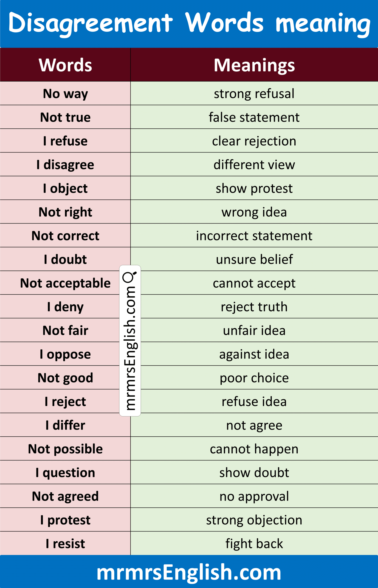This screenshot has width=378, height=588.
Task: Select the "Meanings" column header
Action: [x=254, y=65]
